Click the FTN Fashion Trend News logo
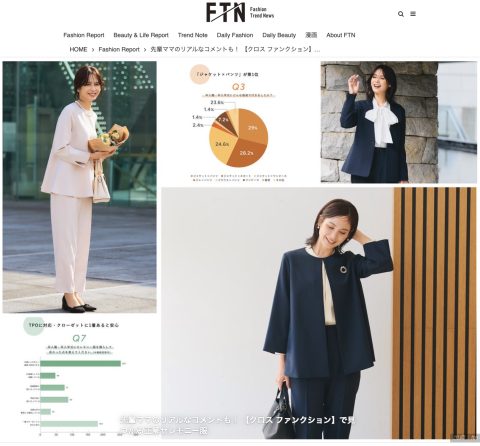 point(240,12)
